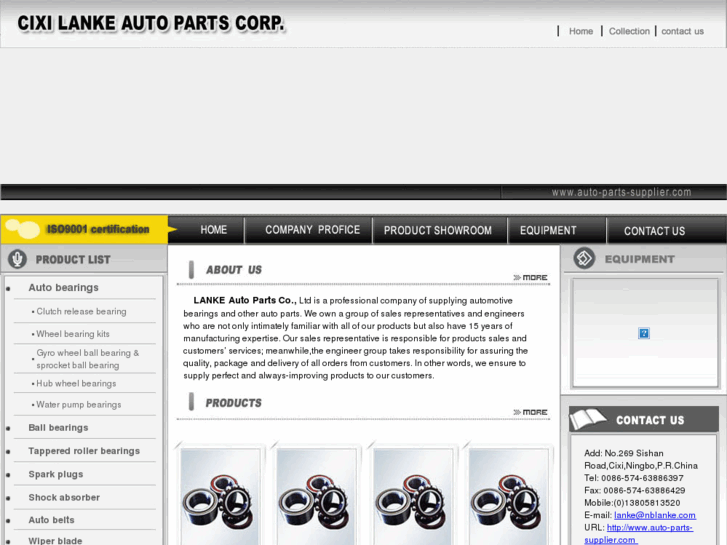Open the third bearing product thumbnail
The image size is (727, 545).
(x=413, y=496)
